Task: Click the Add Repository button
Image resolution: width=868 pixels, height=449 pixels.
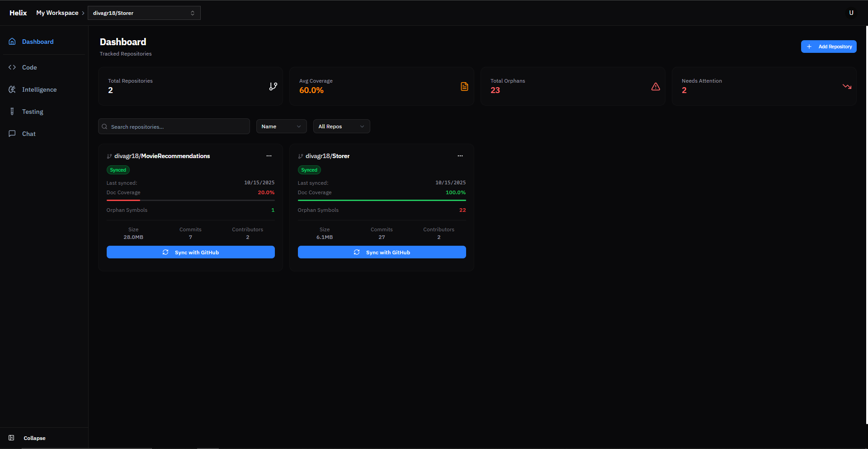Action: tap(829, 47)
